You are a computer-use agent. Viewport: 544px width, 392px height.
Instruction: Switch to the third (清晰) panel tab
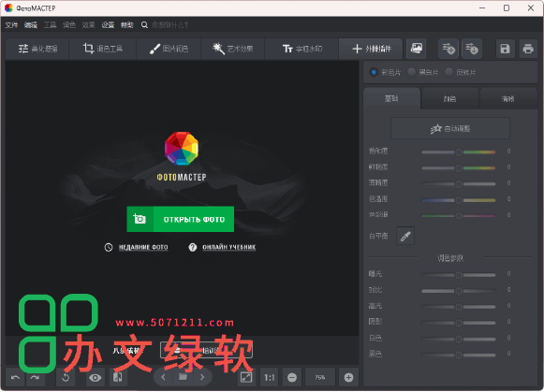(508, 99)
